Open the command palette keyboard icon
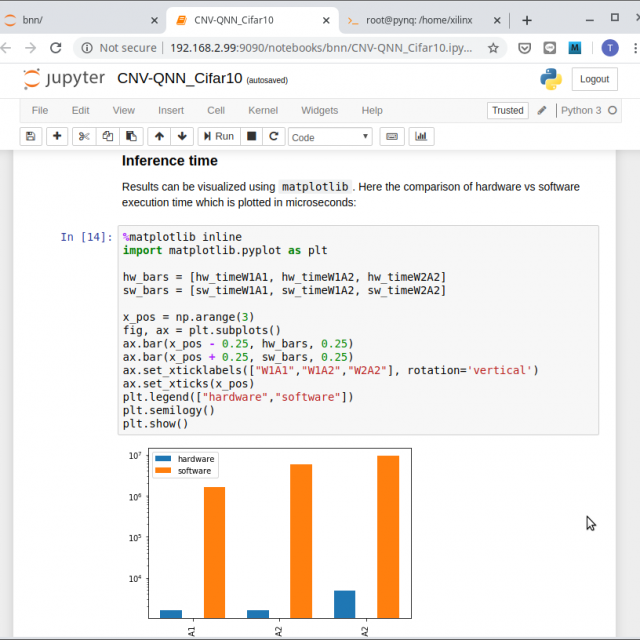 coord(391,136)
